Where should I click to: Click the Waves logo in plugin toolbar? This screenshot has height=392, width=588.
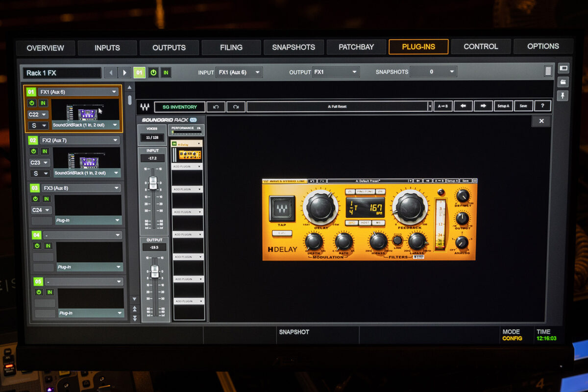tap(145, 107)
